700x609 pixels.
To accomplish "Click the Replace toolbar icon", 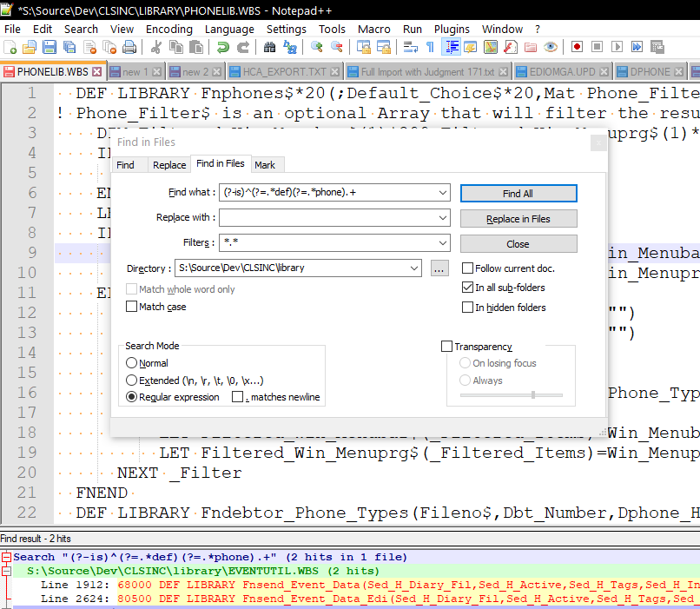I will coord(290,47).
